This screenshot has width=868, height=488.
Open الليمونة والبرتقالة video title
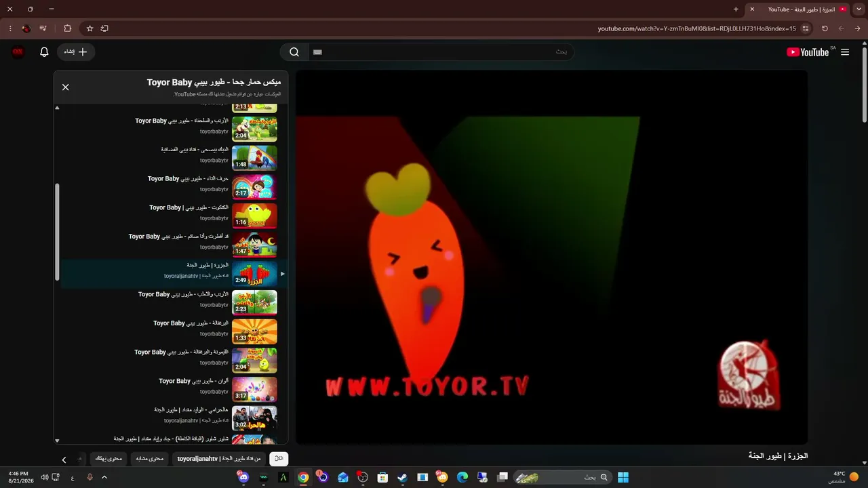[182, 352]
